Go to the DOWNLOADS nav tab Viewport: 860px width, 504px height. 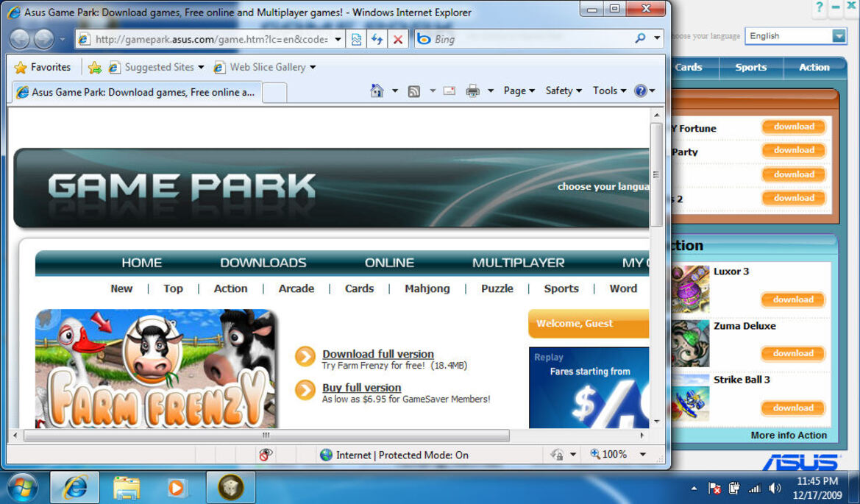tap(263, 263)
